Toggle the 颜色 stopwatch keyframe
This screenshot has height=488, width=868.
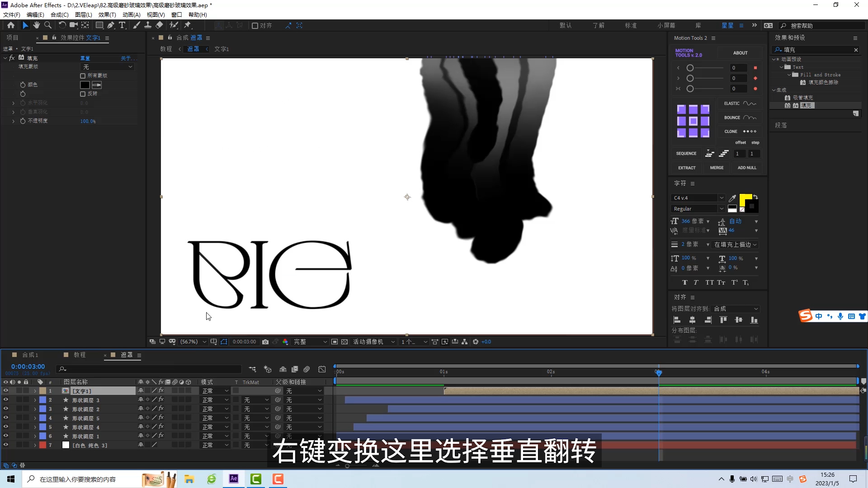[x=23, y=84]
